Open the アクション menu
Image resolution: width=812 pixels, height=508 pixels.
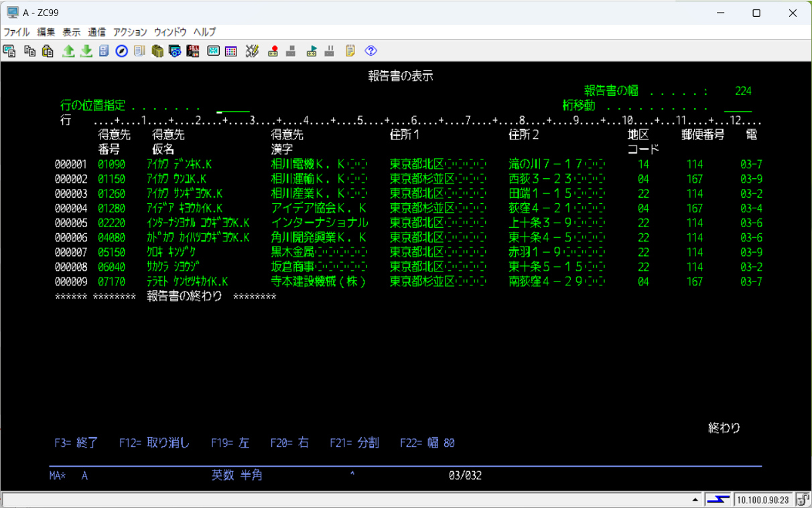point(130,32)
